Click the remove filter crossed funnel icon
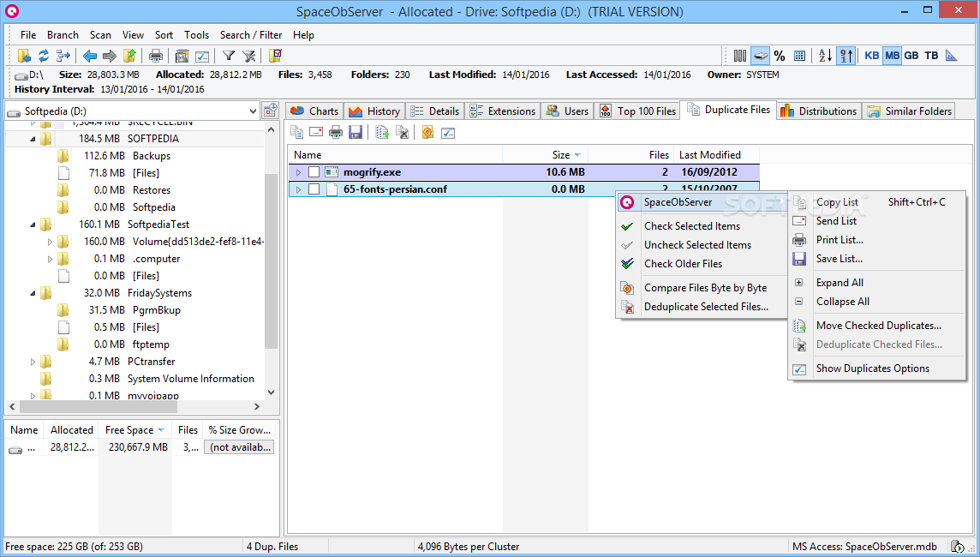The height and width of the screenshot is (557, 980). (248, 56)
